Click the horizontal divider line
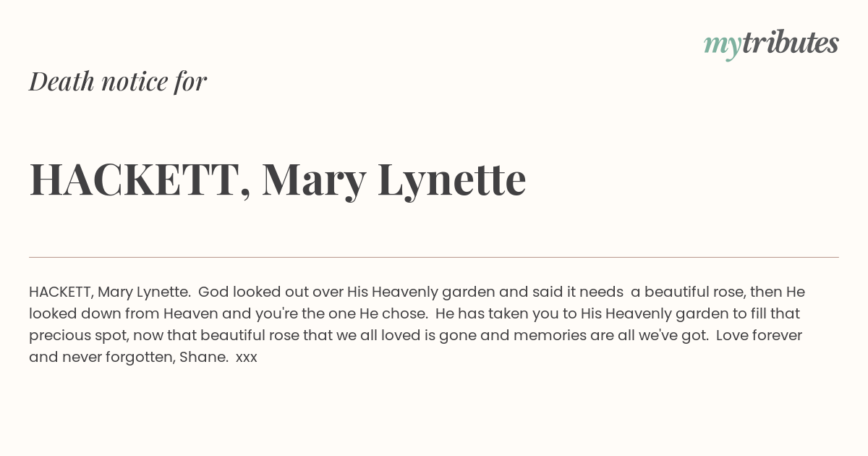Image resolution: width=868 pixels, height=456 pixels. click(x=434, y=257)
